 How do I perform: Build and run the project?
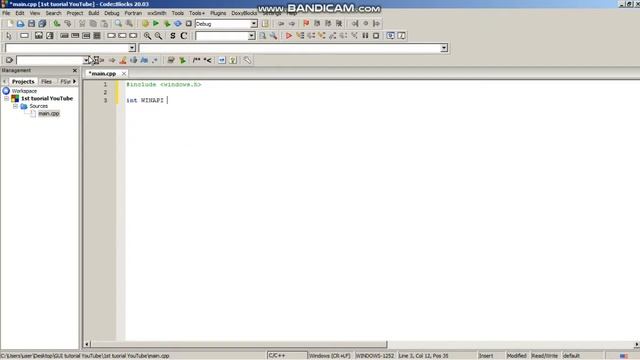pyautogui.click(x=167, y=24)
